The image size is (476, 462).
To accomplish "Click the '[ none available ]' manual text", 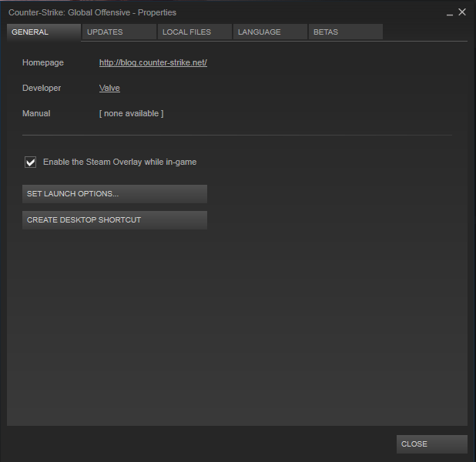I will tap(131, 113).
